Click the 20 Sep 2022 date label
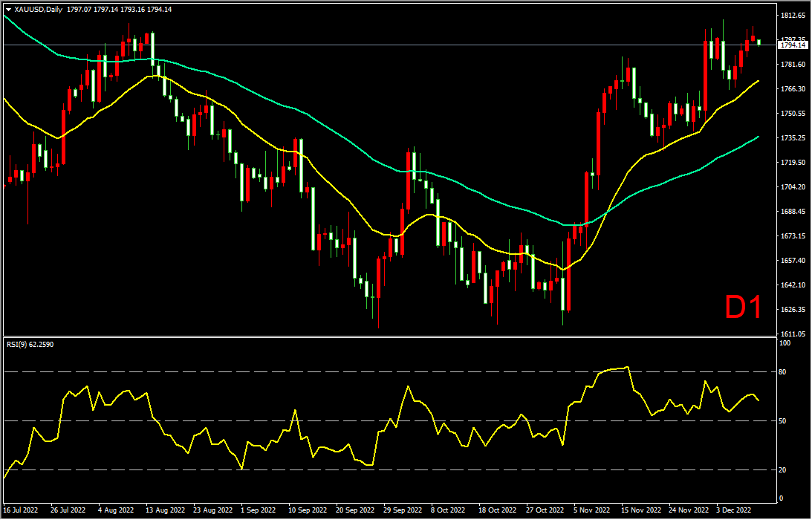812x520 pixels. click(354, 510)
